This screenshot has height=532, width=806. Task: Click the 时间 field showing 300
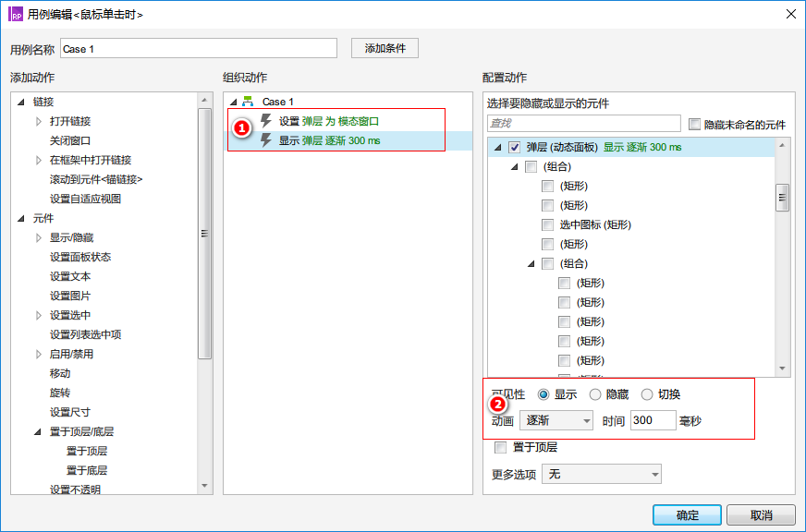[653, 420]
